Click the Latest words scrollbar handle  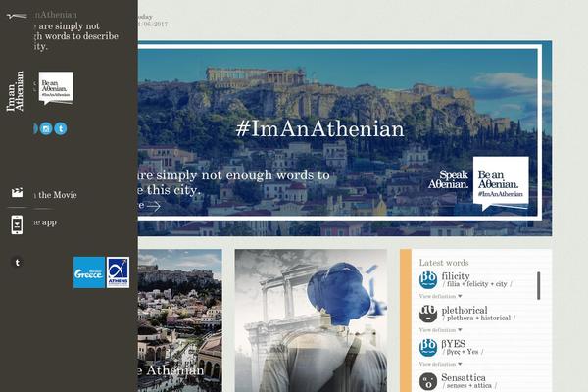pos(539,286)
